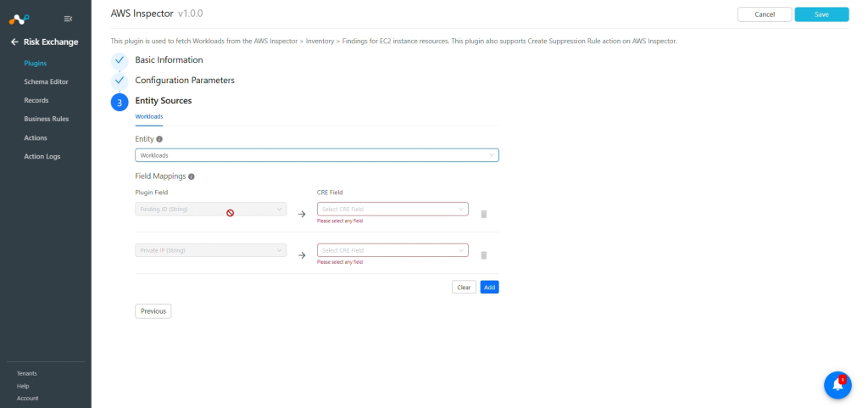The height and width of the screenshot is (408, 868).
Task: Click the Entity info icon
Action: coord(159,139)
